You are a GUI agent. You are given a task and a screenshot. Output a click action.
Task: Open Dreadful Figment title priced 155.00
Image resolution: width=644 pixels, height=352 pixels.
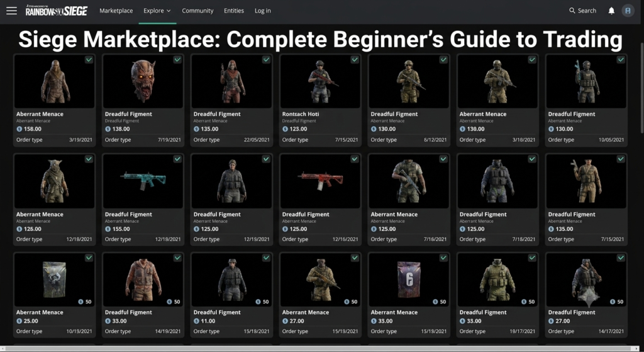(128, 214)
